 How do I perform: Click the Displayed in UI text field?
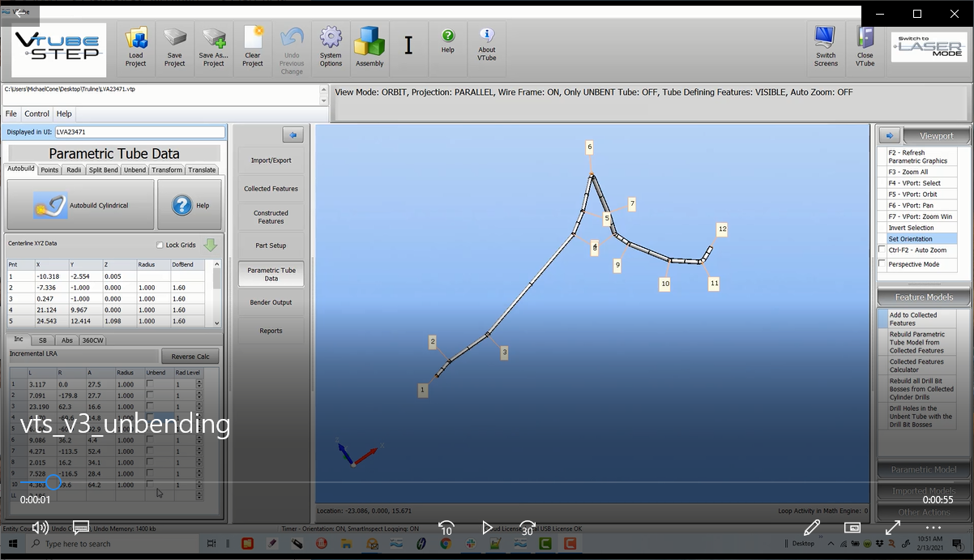[139, 132]
